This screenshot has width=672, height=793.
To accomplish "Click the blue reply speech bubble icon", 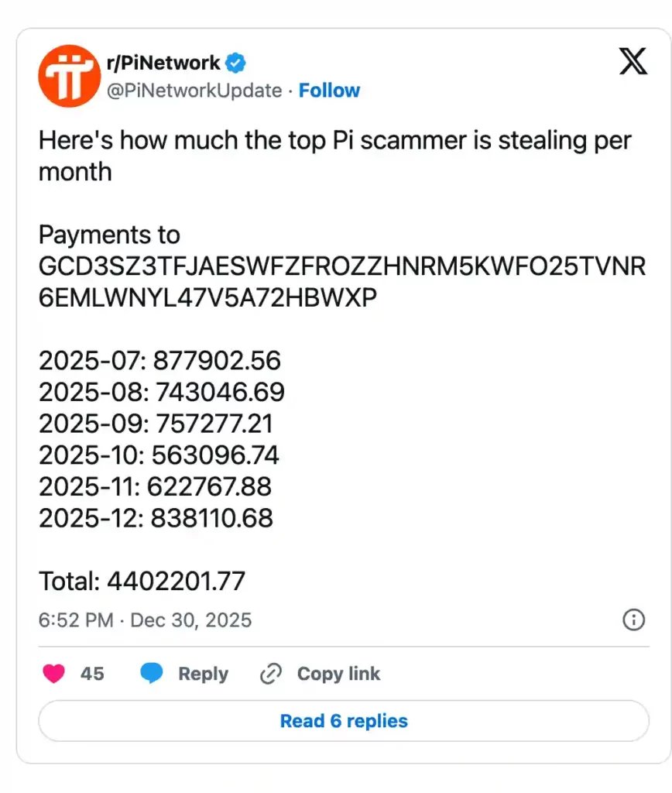I will tap(152, 674).
